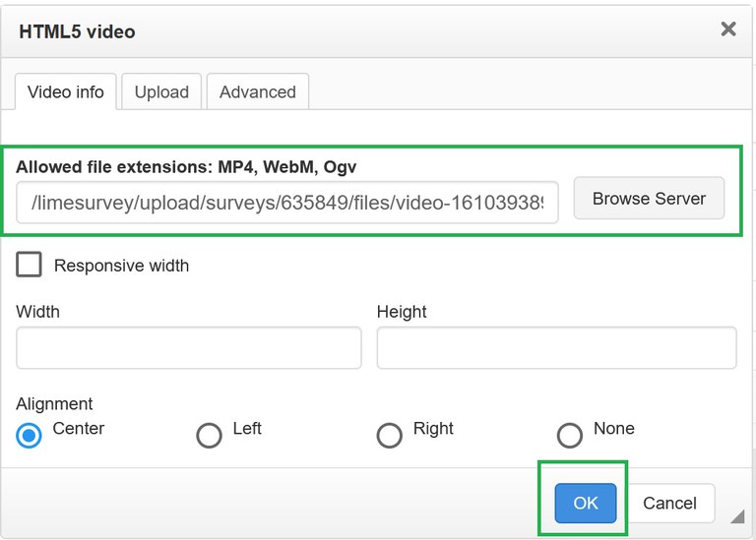This screenshot has height=540, width=756.
Task: Click the dialog resize handle corner
Action: [x=736, y=516]
